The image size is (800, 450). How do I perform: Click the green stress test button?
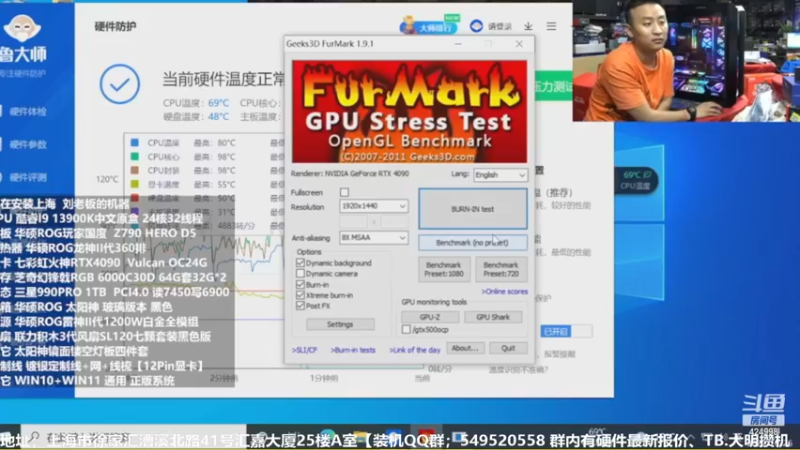pos(553,86)
